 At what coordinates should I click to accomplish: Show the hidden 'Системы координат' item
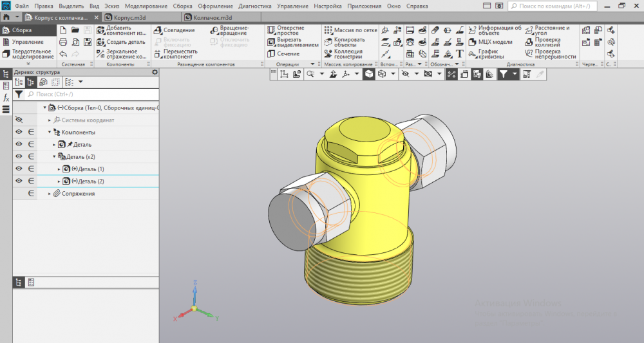(19, 120)
